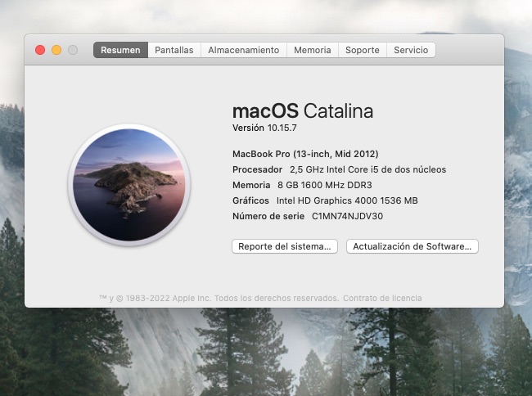Launch Actualización de Software
Image resolution: width=532 pixels, height=396 pixels.
click(x=412, y=246)
